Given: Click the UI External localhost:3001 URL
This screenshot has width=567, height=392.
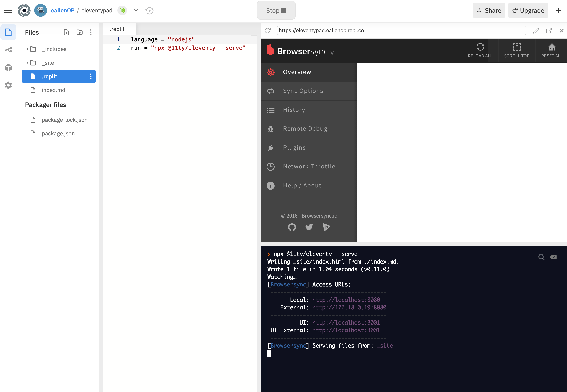Looking at the screenshot, I should [x=346, y=330].
